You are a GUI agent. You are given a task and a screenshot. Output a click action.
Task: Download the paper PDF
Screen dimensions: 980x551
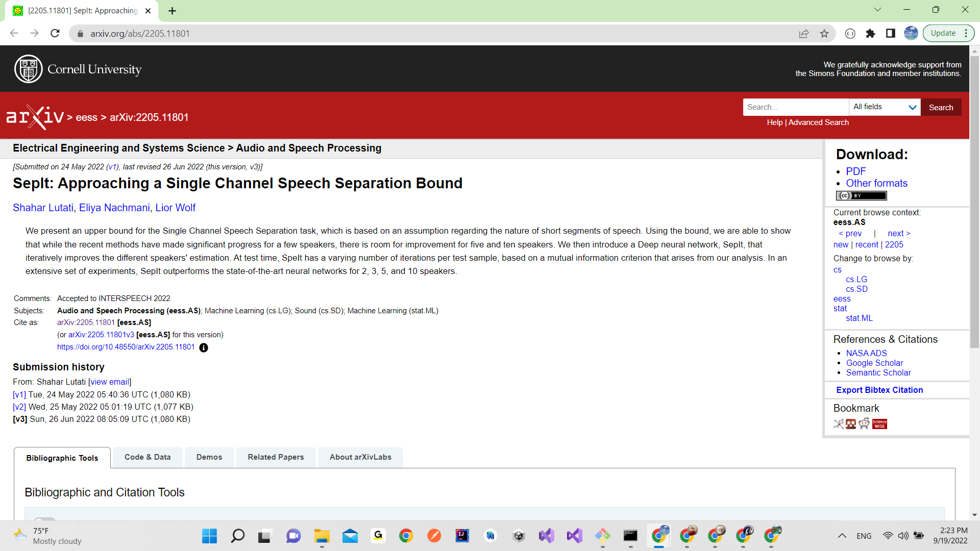coord(855,171)
